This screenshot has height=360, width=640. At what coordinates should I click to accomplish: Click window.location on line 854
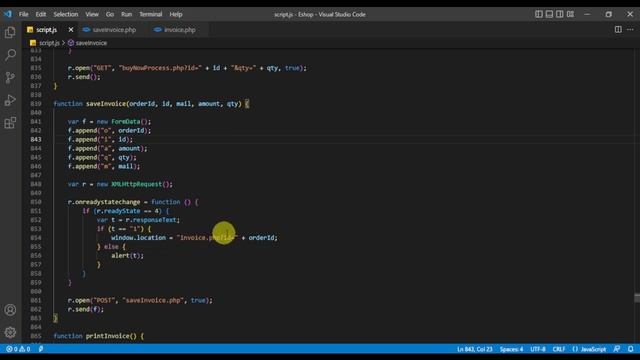tap(138, 238)
